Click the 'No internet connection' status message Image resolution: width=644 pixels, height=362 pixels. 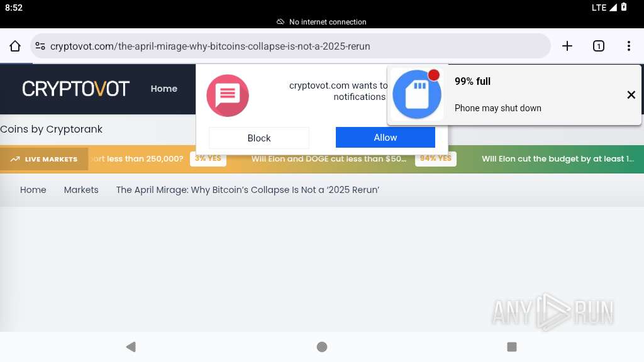(328, 22)
